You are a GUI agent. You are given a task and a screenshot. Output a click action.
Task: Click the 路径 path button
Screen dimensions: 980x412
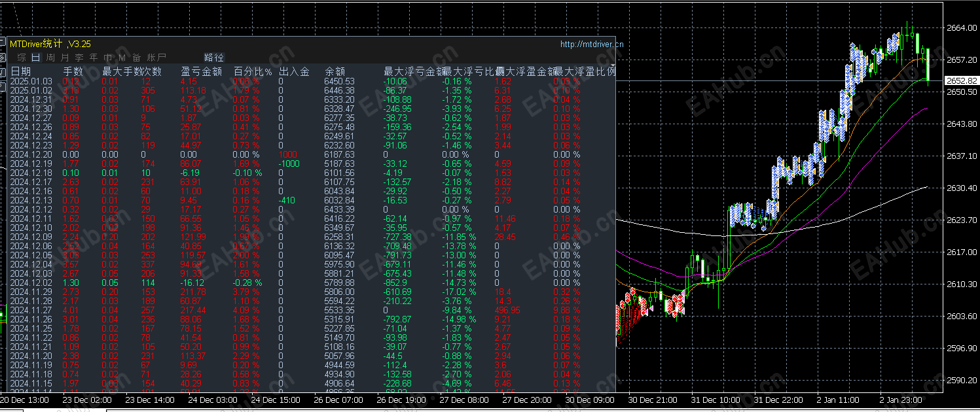coord(214,58)
